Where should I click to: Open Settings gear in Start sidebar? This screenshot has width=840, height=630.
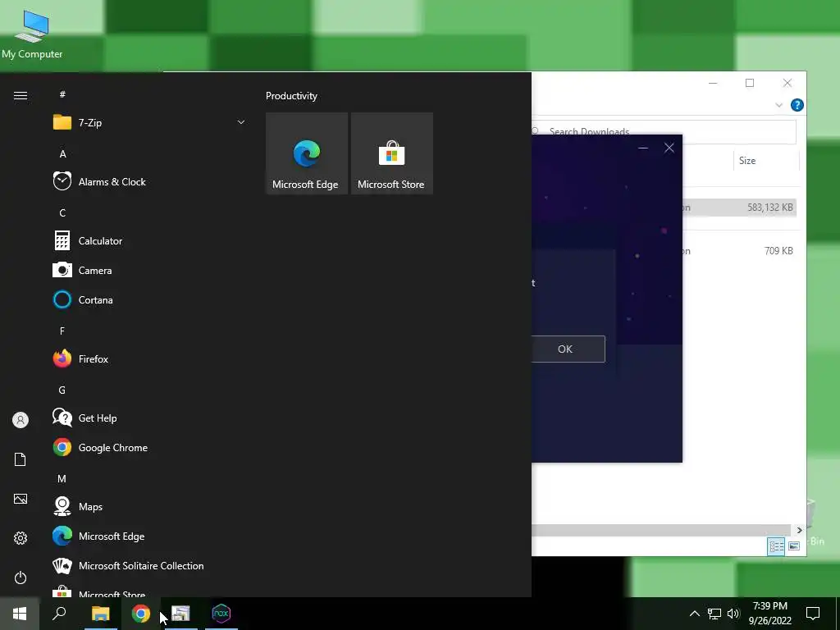point(21,538)
